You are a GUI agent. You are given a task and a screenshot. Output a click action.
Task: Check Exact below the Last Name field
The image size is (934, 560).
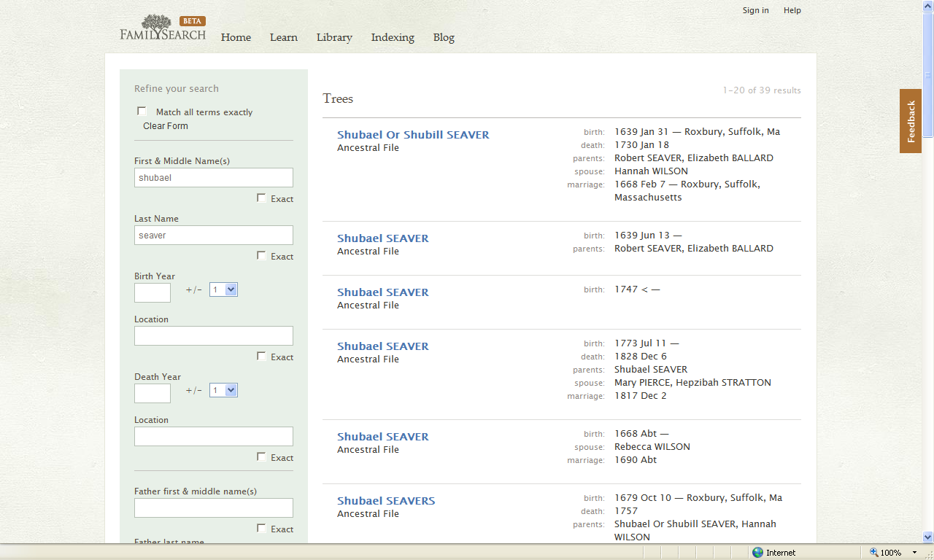260,255
